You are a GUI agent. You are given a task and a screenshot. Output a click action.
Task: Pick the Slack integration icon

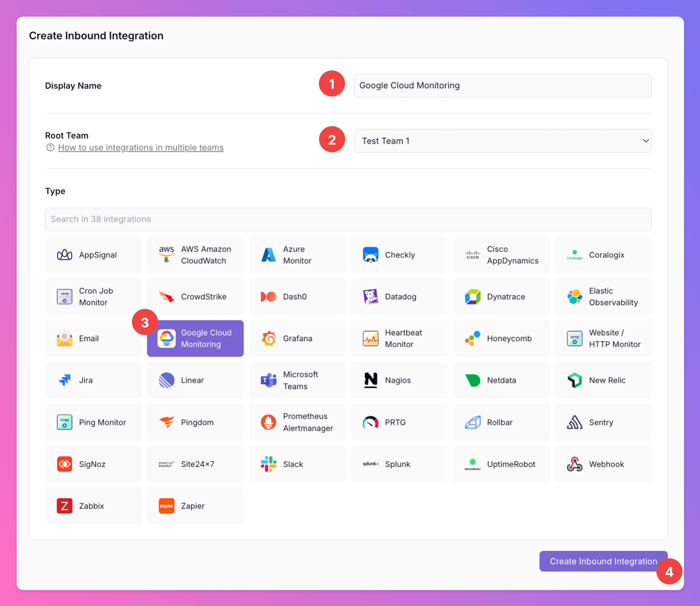tap(269, 464)
